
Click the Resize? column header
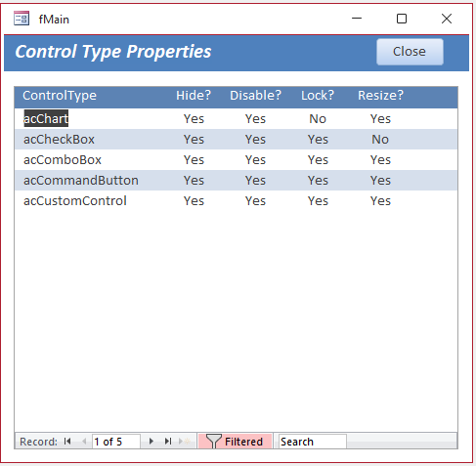pyautogui.click(x=380, y=96)
